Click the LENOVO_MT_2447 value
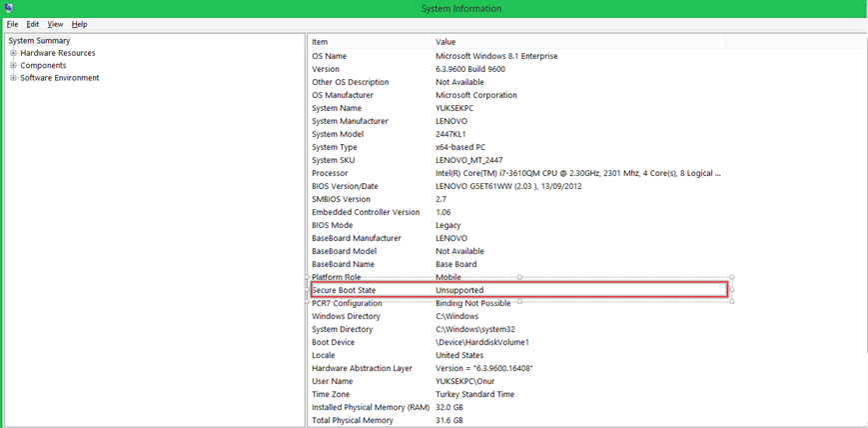The width and height of the screenshot is (868, 428). click(468, 160)
